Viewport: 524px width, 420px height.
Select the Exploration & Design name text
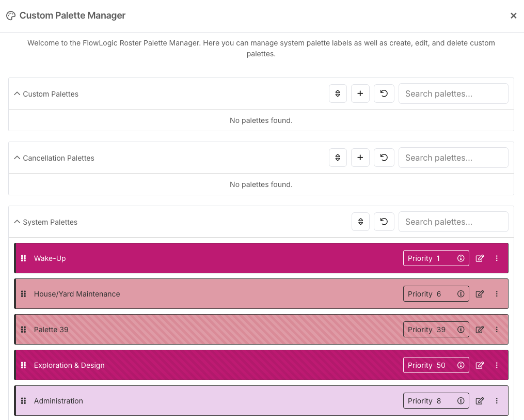69,365
